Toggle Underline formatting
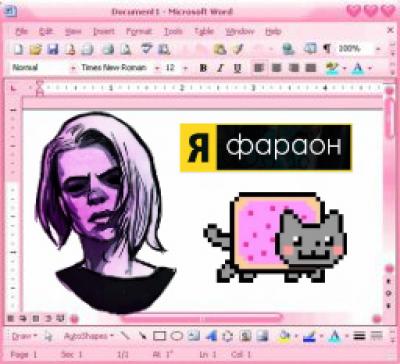This screenshot has height=364, width=400. (x=237, y=68)
